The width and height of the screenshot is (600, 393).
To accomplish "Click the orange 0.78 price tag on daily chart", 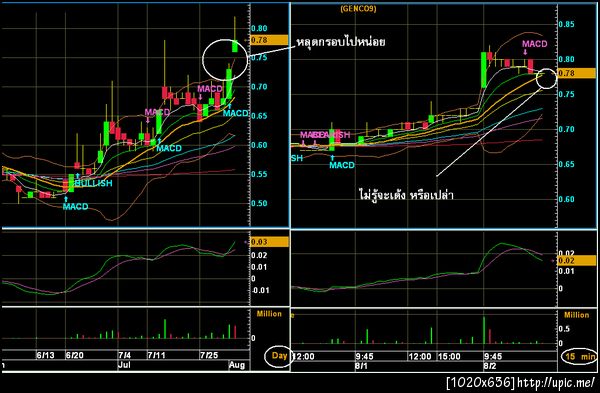I will tap(269, 40).
